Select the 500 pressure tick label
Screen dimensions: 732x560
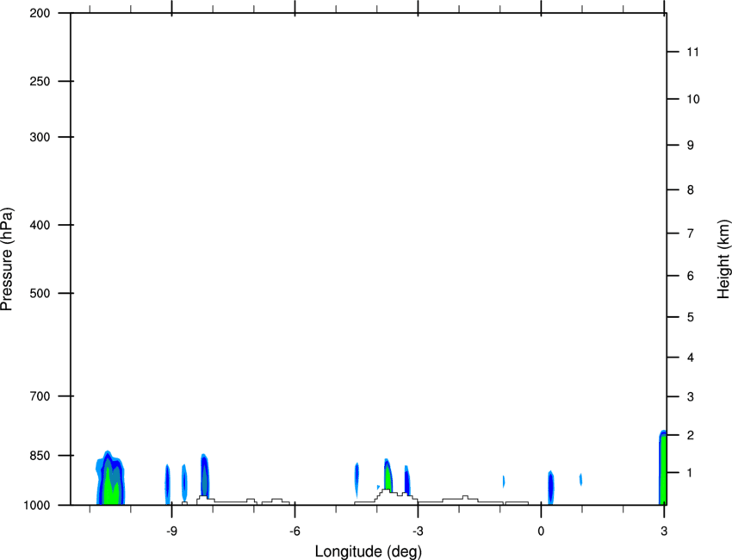[40, 293]
